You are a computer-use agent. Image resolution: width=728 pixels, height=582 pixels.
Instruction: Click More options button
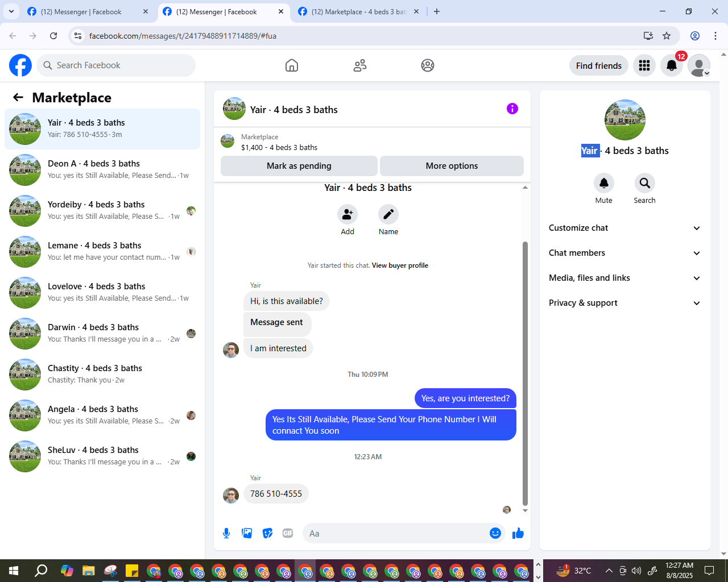coord(452,166)
